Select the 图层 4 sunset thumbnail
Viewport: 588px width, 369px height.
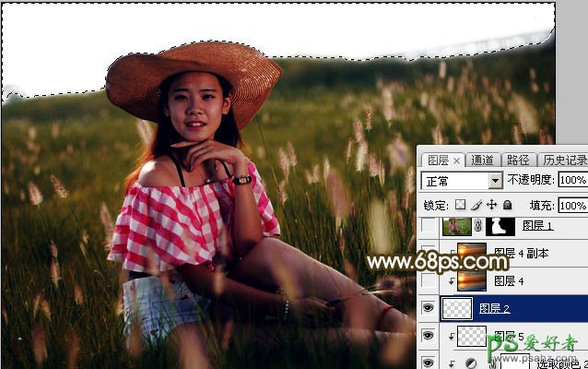472,280
